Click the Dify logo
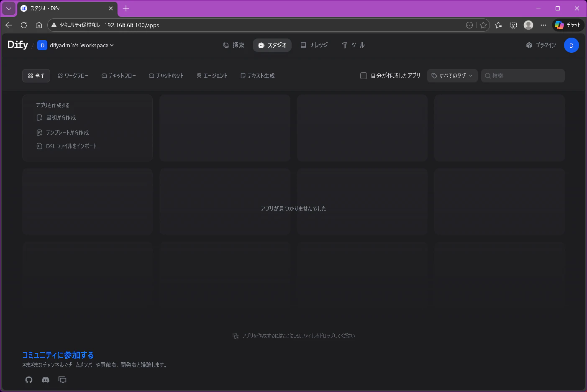587x392 pixels. click(18, 45)
